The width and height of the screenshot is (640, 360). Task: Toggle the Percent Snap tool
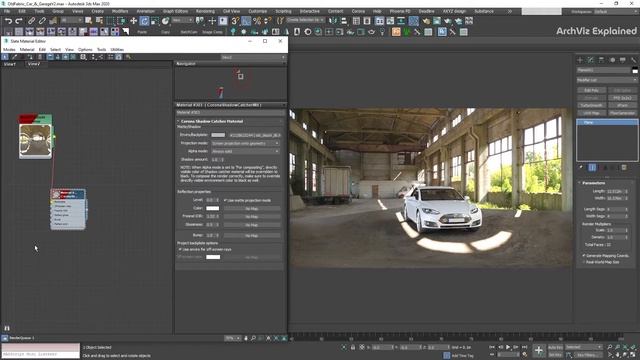[257, 21]
